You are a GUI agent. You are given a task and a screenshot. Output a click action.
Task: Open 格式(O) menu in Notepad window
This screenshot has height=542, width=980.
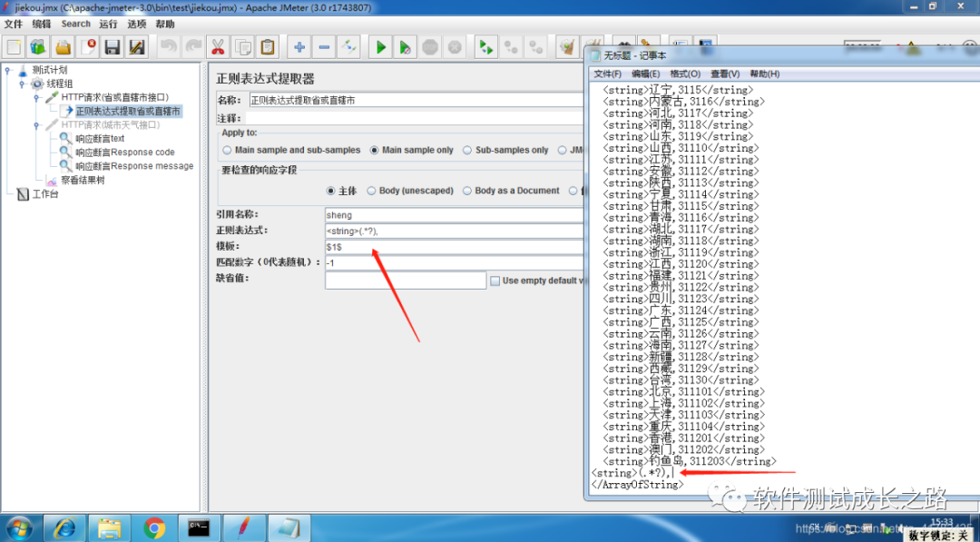coord(685,74)
